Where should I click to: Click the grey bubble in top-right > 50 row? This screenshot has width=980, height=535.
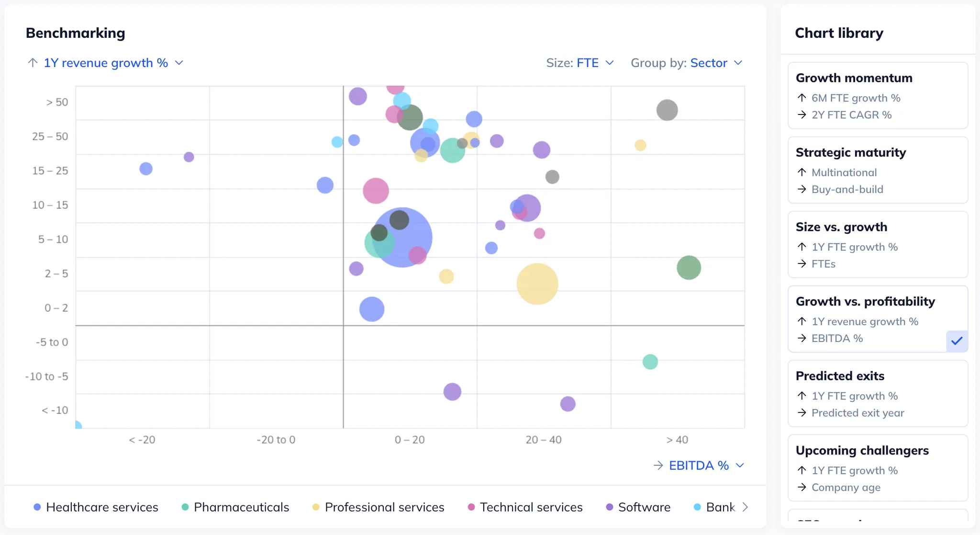667,110
